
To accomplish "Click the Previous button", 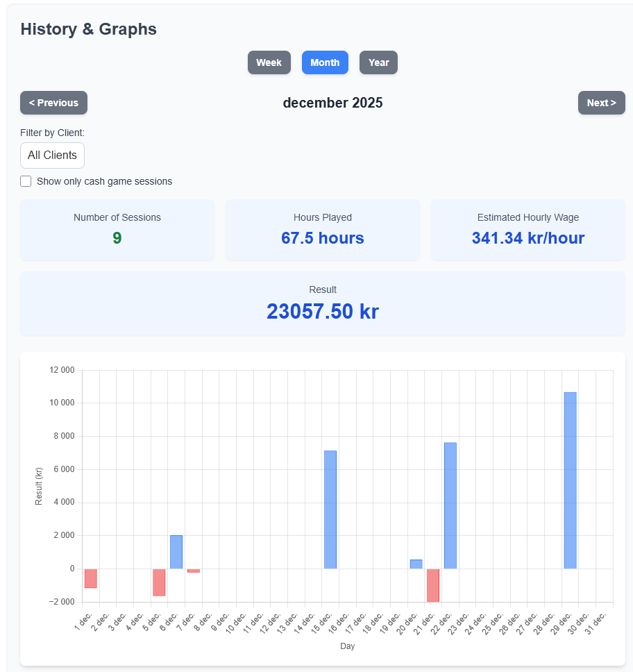I will (x=53, y=102).
